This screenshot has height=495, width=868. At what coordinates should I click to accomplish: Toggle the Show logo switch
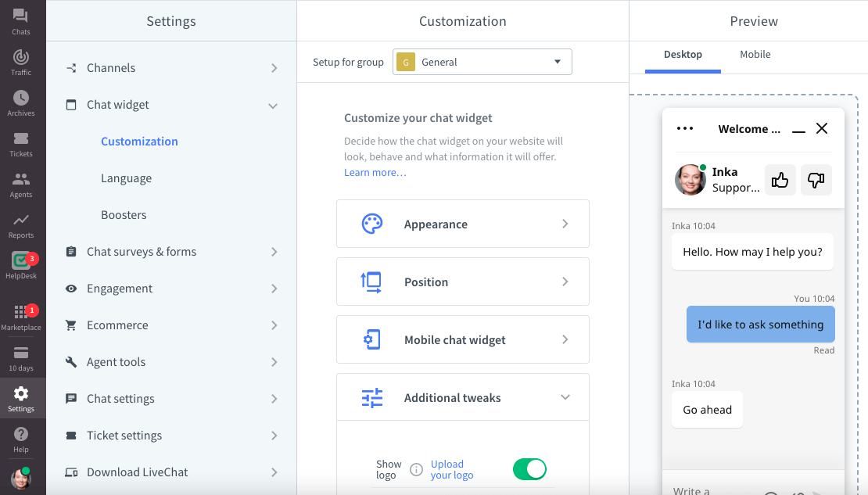[529, 469]
